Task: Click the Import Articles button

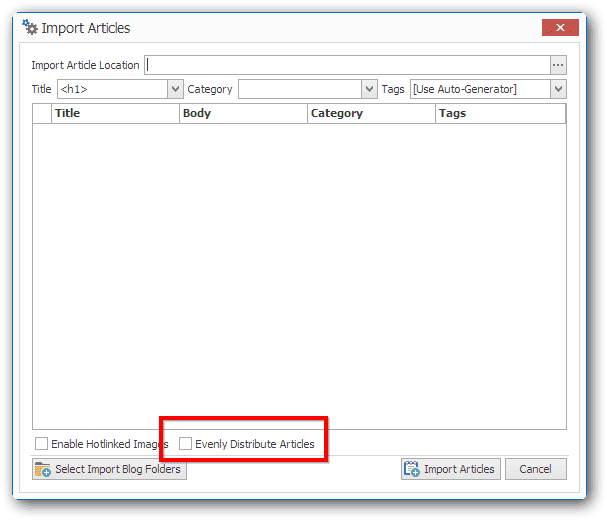Action: [451, 469]
